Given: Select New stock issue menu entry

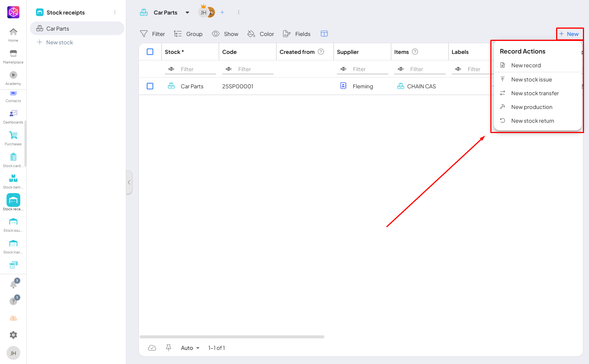Looking at the screenshot, I should pyautogui.click(x=531, y=80).
